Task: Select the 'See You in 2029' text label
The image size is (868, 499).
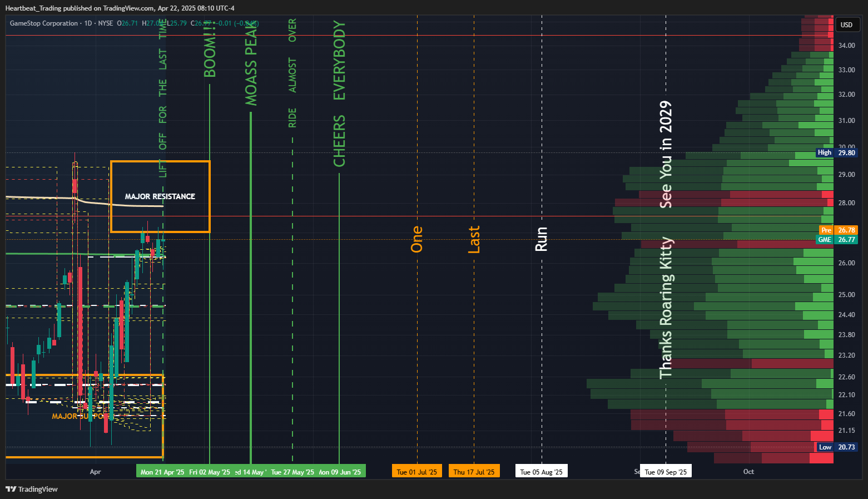Action: point(666,155)
